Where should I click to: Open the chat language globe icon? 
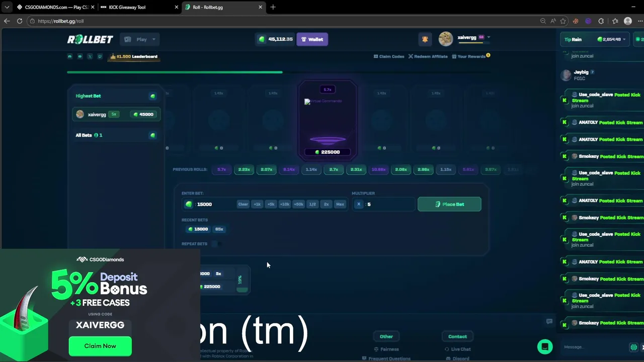pos(633,347)
